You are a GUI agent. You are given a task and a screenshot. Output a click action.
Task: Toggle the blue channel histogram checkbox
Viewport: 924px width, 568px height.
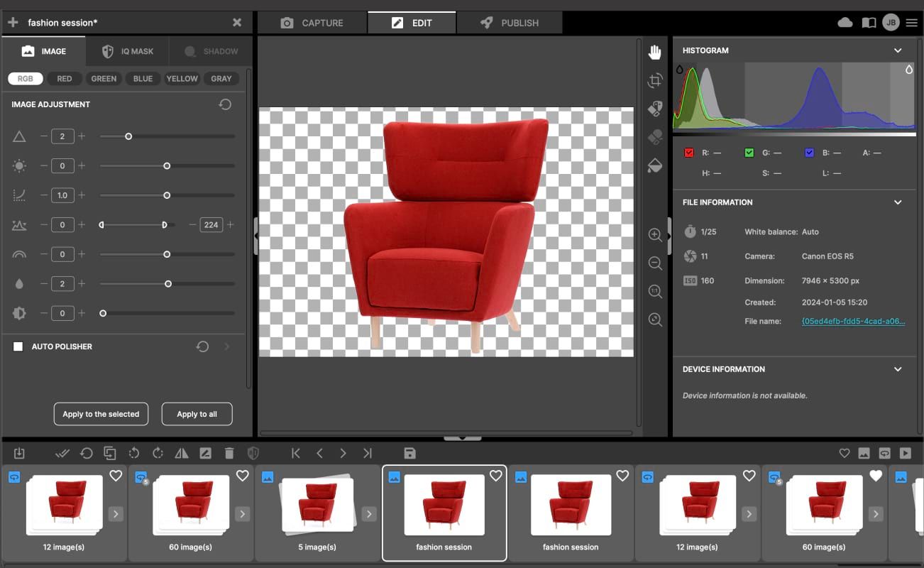coord(810,153)
